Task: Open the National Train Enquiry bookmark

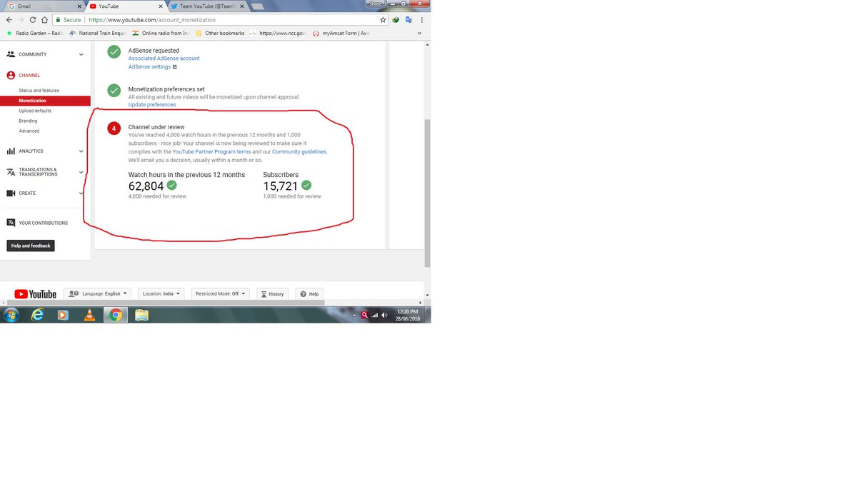Action: click(x=97, y=33)
